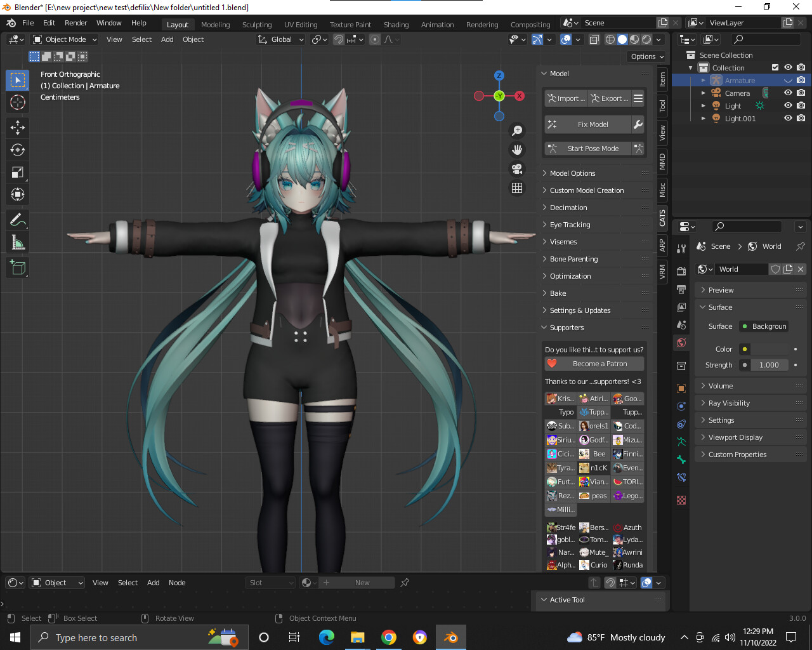This screenshot has width=812, height=650.
Task: Toggle snapping magnet in viewport header
Action: pos(339,39)
